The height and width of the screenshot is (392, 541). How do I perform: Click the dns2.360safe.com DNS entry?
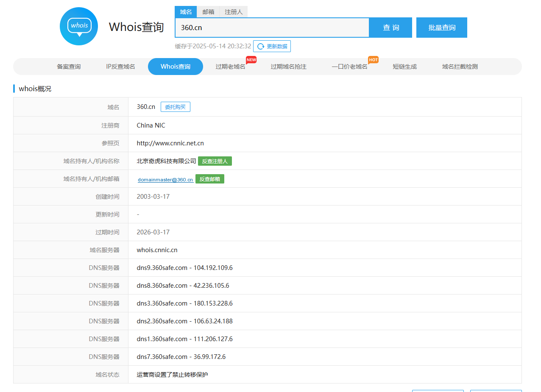(x=184, y=321)
